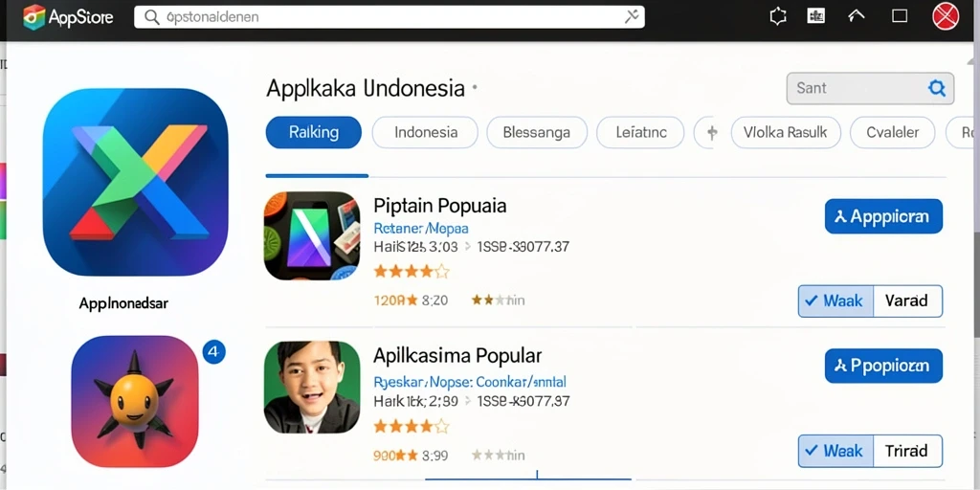Click the Triad button
The width and height of the screenshot is (980, 490).
point(907,452)
